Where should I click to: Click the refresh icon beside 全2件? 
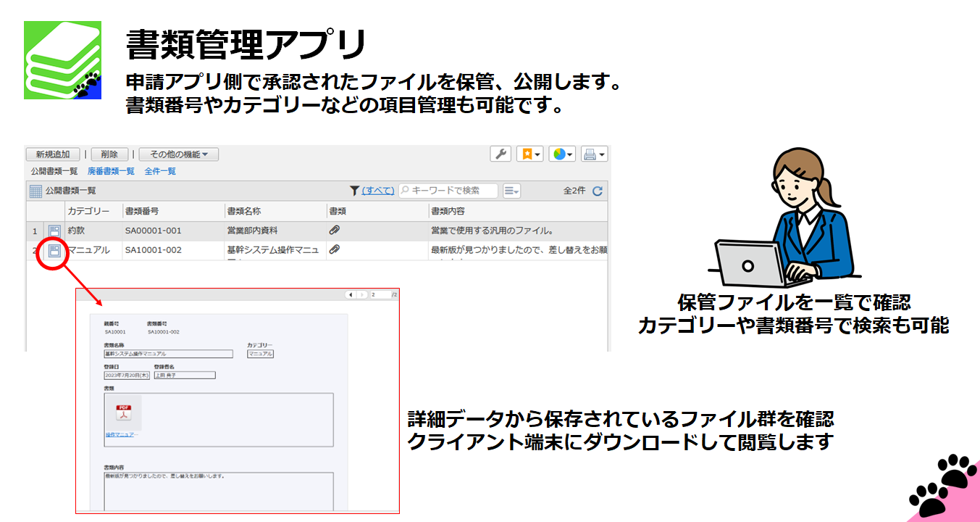tap(598, 191)
